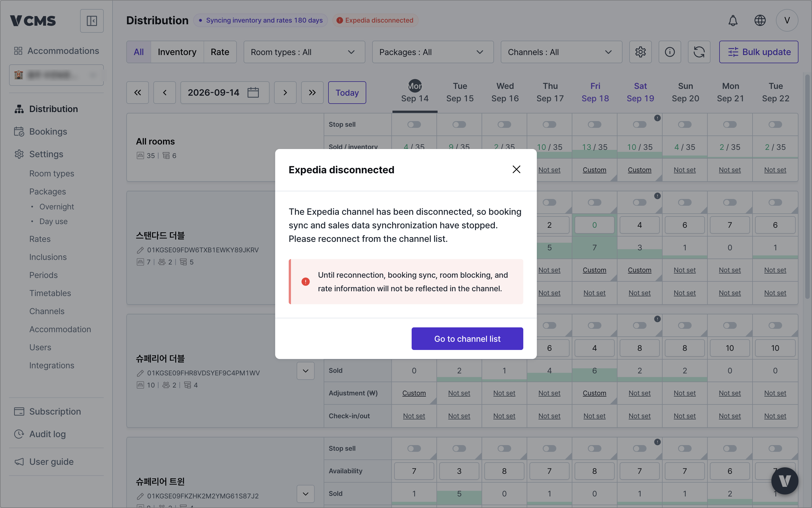Edit the 스탠다드 더블 room code pencil icon
The width and height of the screenshot is (812, 508).
140,250
